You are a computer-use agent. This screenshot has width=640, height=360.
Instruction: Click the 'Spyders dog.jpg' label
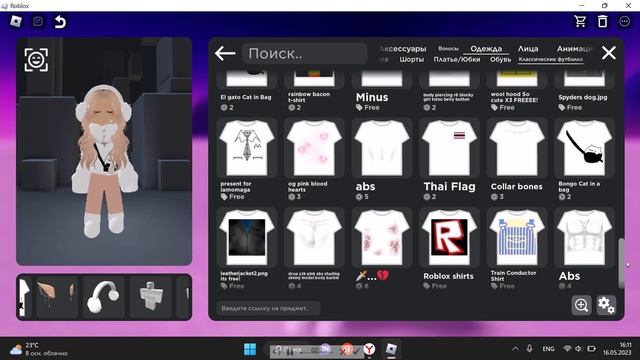[x=583, y=97]
